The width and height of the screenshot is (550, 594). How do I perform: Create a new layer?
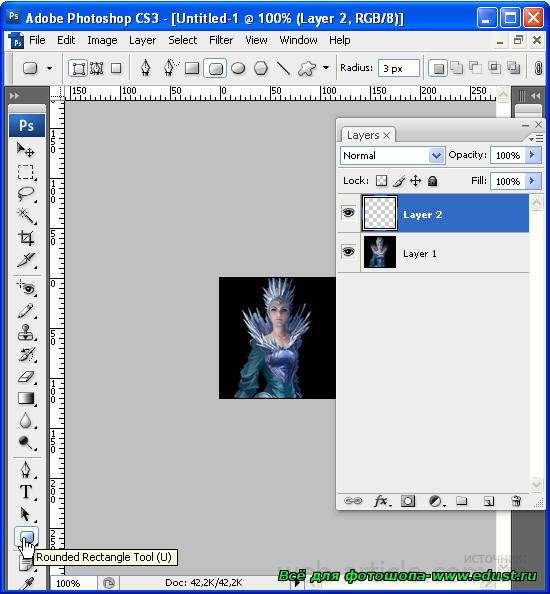489,501
